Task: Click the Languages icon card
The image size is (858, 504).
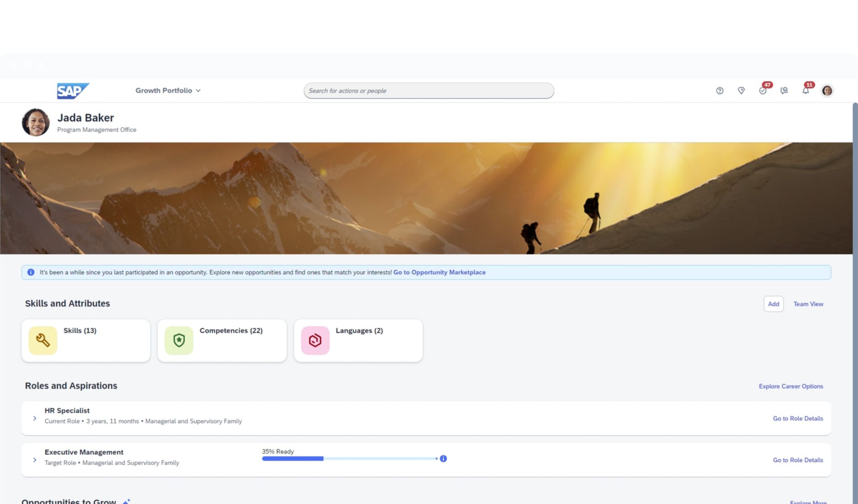Action: [315, 340]
